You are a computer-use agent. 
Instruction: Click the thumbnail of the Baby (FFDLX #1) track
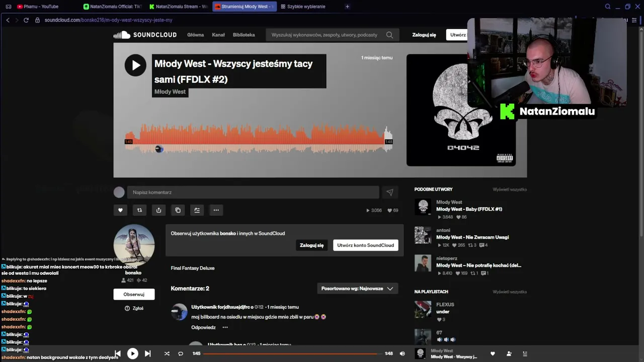coord(423,207)
